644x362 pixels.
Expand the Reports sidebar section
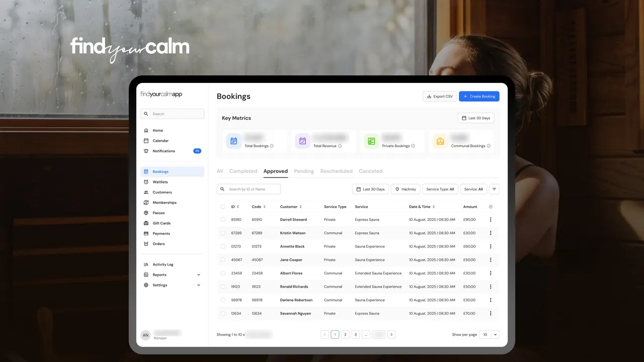(198, 275)
